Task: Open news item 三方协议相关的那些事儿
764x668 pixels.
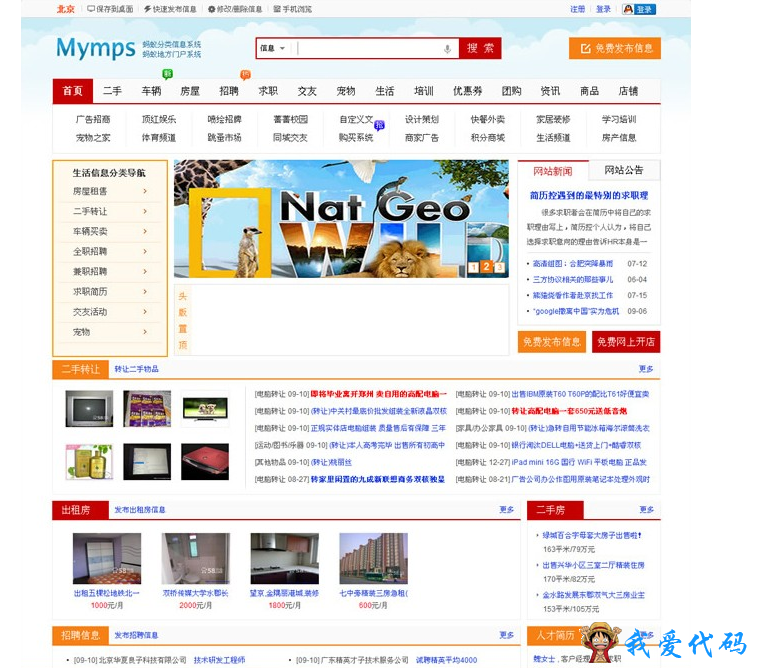Action: [573, 279]
